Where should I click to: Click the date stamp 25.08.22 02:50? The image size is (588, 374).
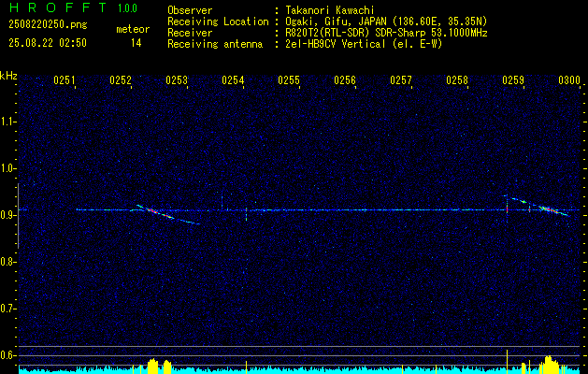tap(48, 43)
